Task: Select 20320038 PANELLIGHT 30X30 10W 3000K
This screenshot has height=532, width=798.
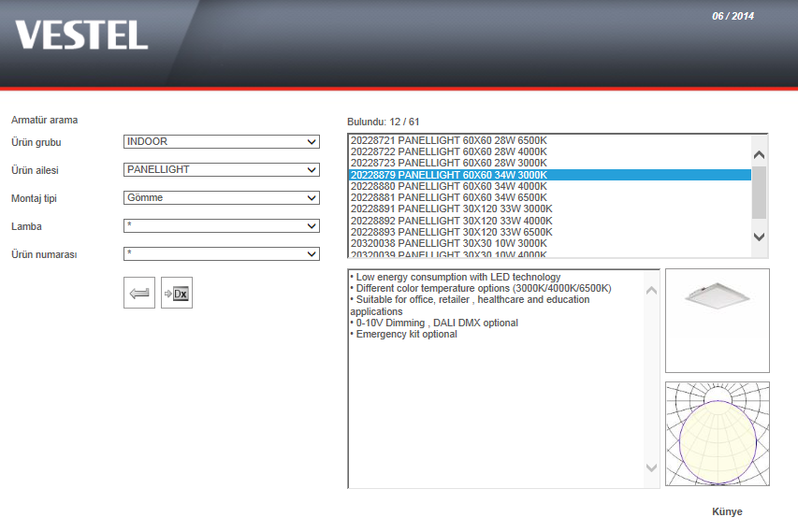Action: (550, 243)
